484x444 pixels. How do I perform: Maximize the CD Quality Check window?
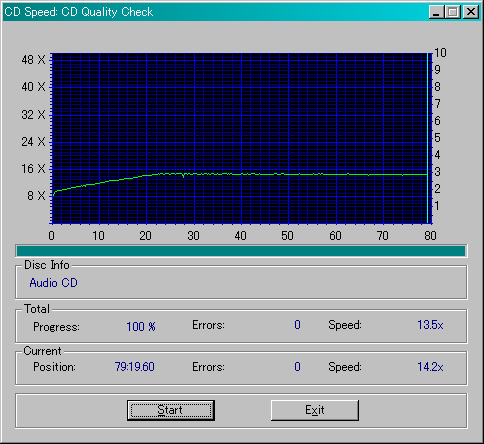point(453,12)
